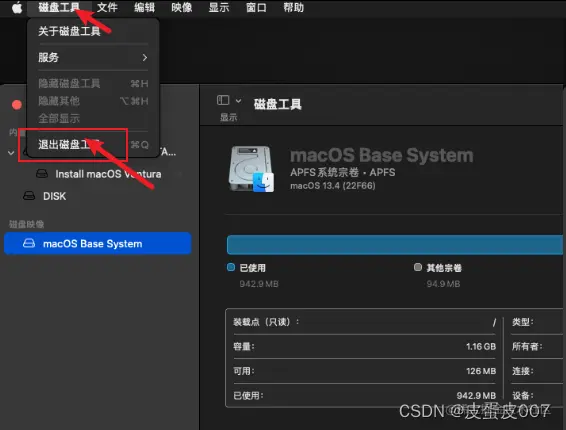
Task: Select macOS Base System in sidebar
Action: coord(97,243)
